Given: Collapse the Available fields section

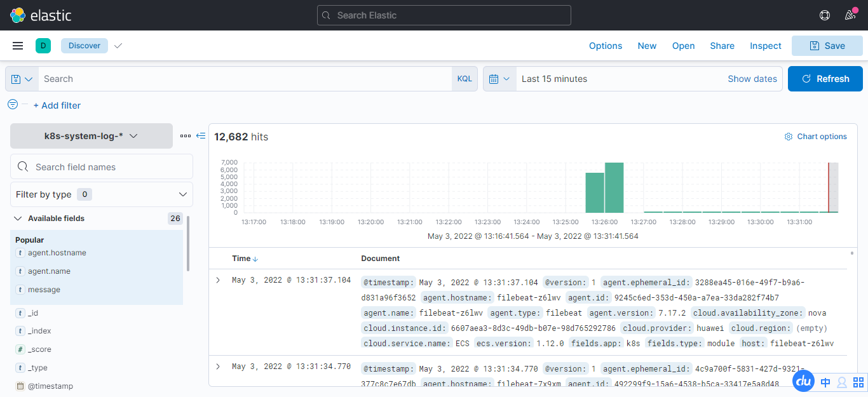Looking at the screenshot, I should [x=17, y=219].
